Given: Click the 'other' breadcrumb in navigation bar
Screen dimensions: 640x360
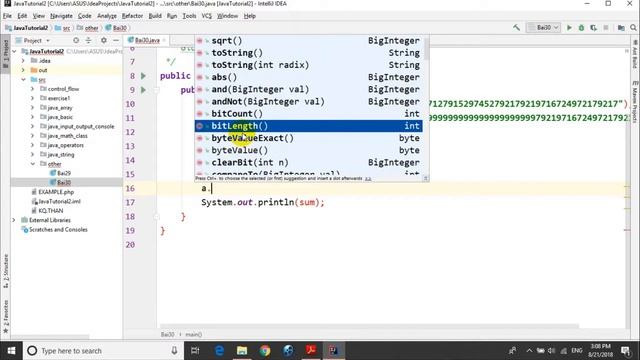Looking at the screenshot, I should (x=91, y=28).
